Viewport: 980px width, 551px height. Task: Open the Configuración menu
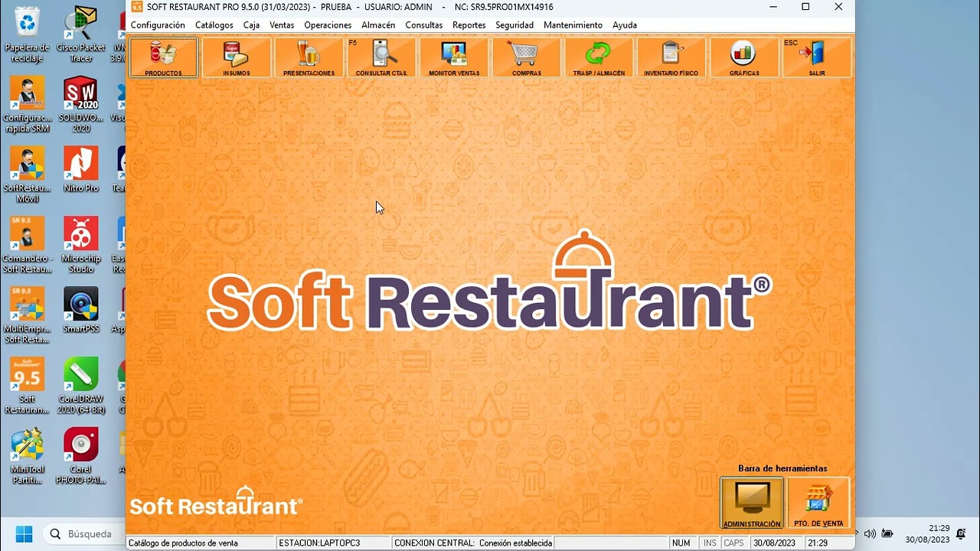point(158,25)
